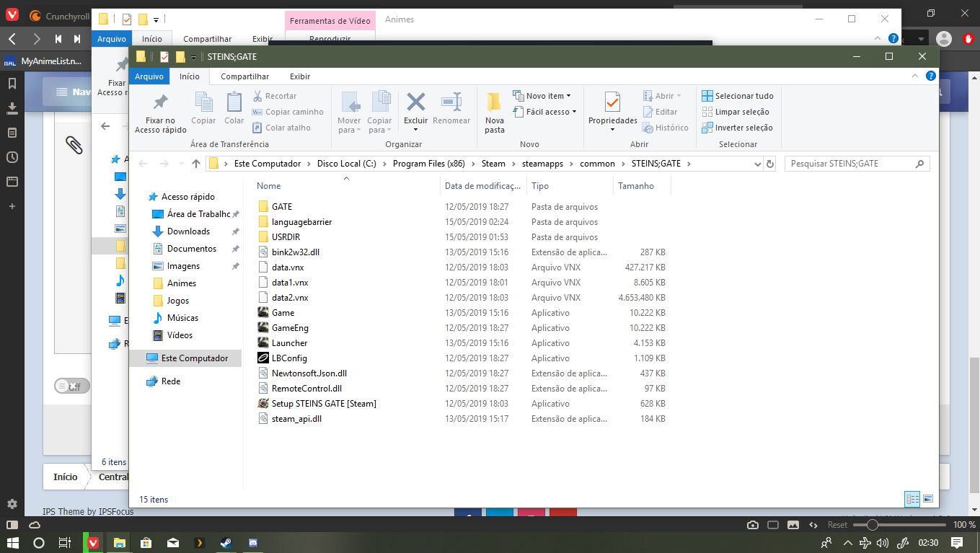Screen dimensions: 980x553
Task: Click steamapps in address breadcrumb
Action: pyautogui.click(x=542, y=164)
